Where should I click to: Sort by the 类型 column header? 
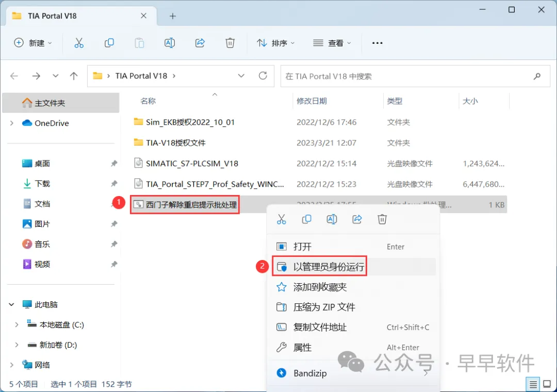395,101
